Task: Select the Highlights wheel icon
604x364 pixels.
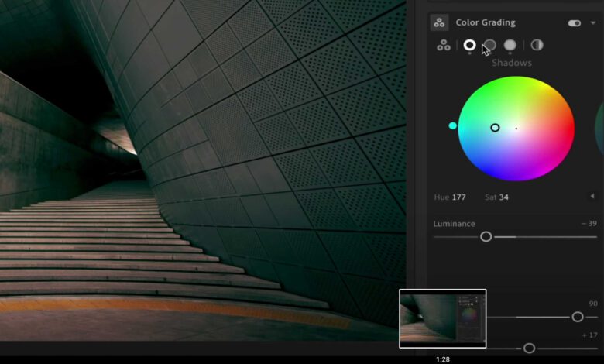Action: (x=510, y=46)
